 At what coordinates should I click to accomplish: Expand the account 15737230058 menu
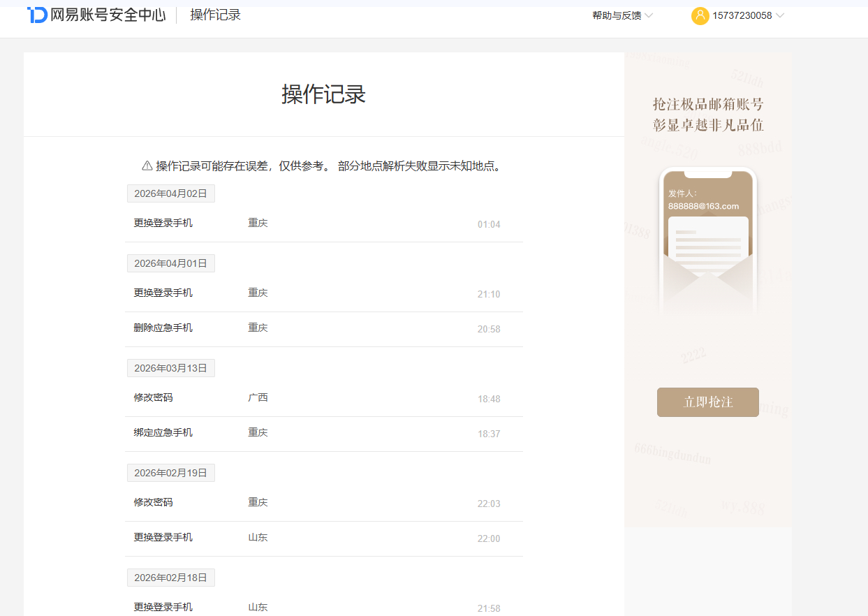click(748, 15)
